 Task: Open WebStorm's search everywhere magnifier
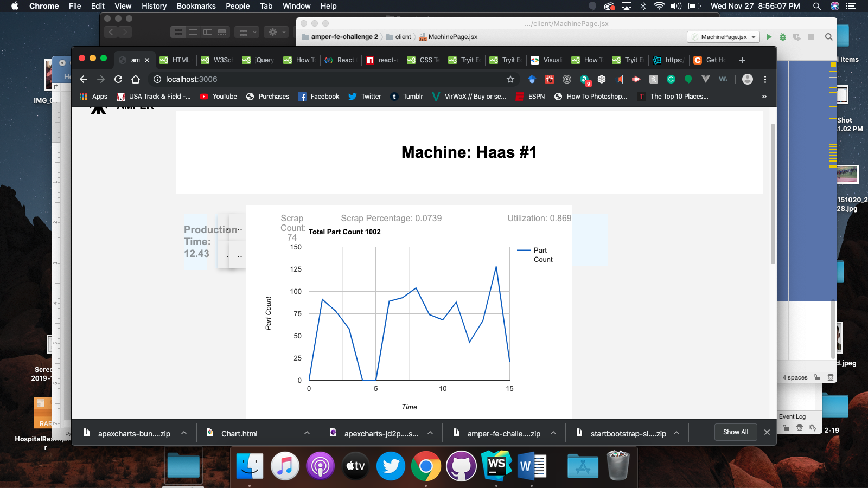point(829,37)
